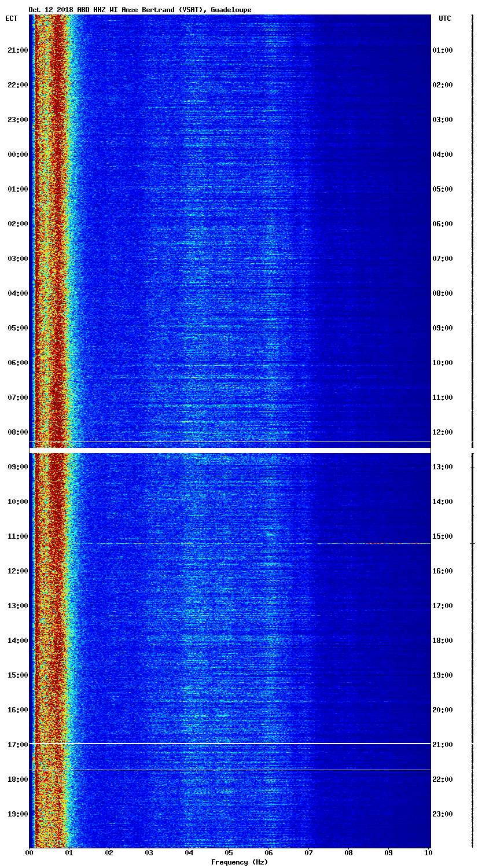Select the 12:00 label on the ECT axis
Viewport: 493px width, 868px height.
click(17, 571)
